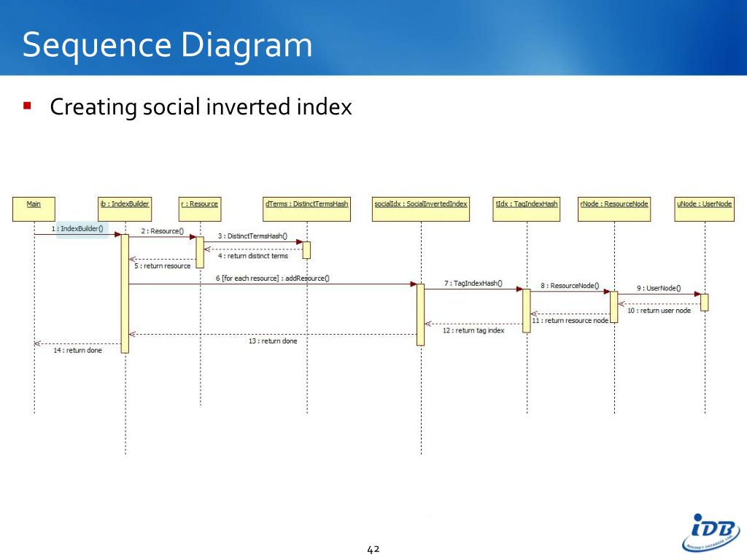Click '6 [for each resource] : addResource()' label
The height and width of the screenshot is (560, 747).
tap(273, 278)
